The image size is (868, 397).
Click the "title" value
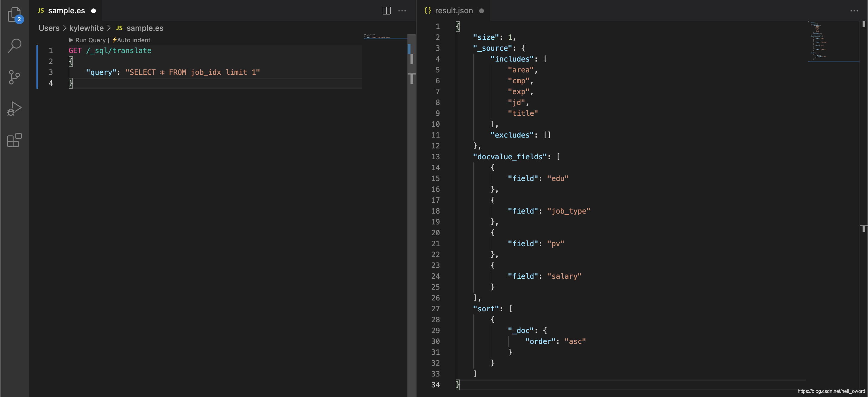[x=523, y=113]
